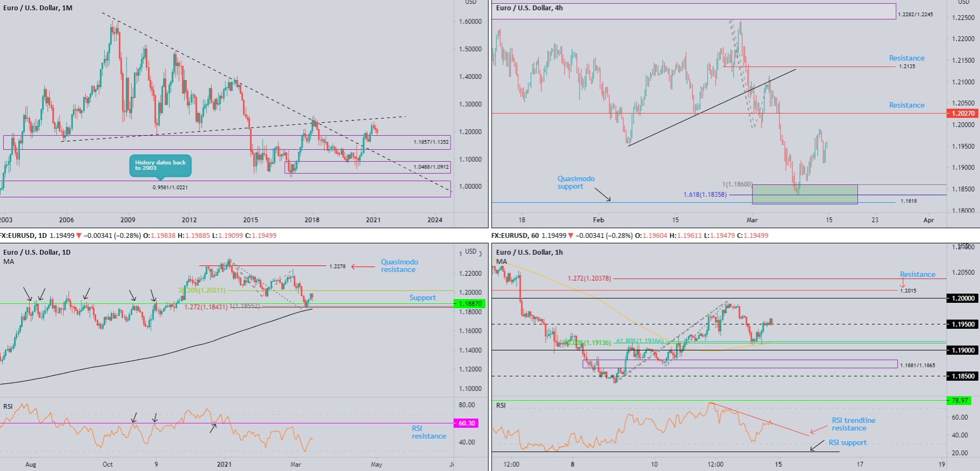
Task: Click the black 1.20000 price level tag
Action: click(x=963, y=298)
